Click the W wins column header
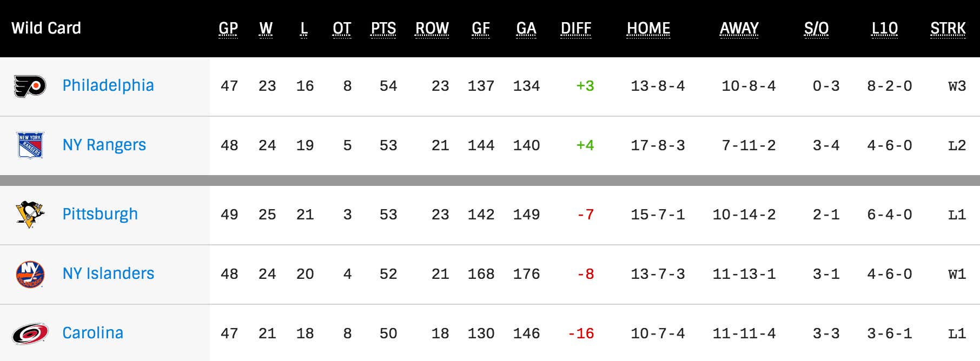The height and width of the screenshot is (361, 980). (266, 28)
